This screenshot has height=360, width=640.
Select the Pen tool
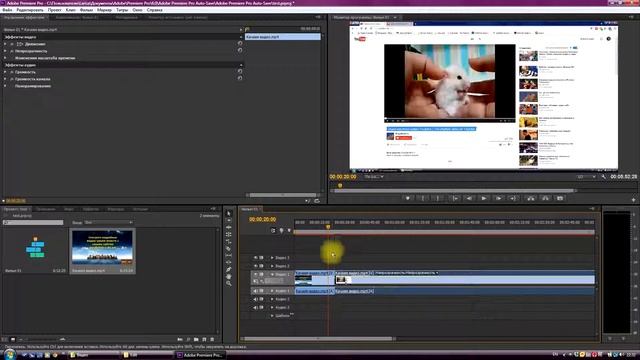tap(229, 269)
